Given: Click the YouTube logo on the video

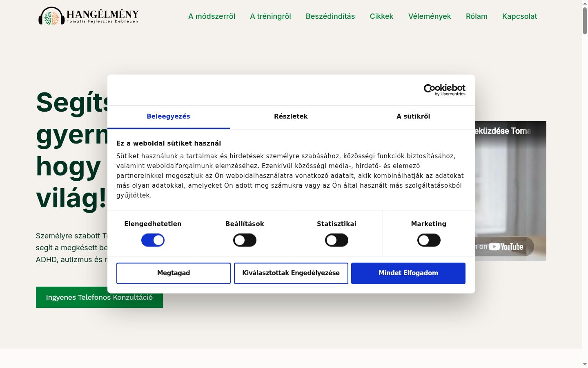Looking at the screenshot, I should pos(506,247).
